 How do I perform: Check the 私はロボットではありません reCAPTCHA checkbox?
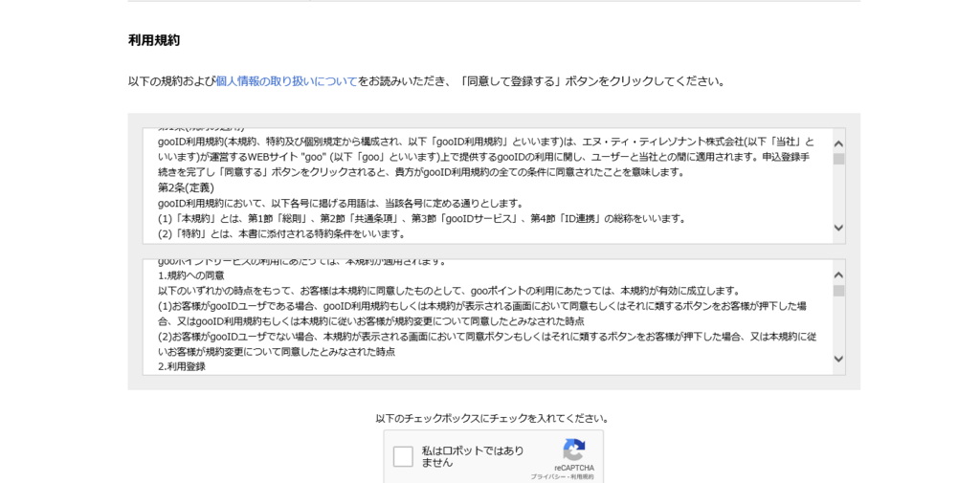pos(403,457)
